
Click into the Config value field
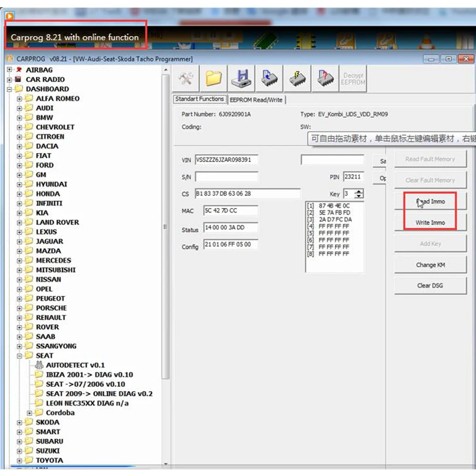(x=231, y=244)
